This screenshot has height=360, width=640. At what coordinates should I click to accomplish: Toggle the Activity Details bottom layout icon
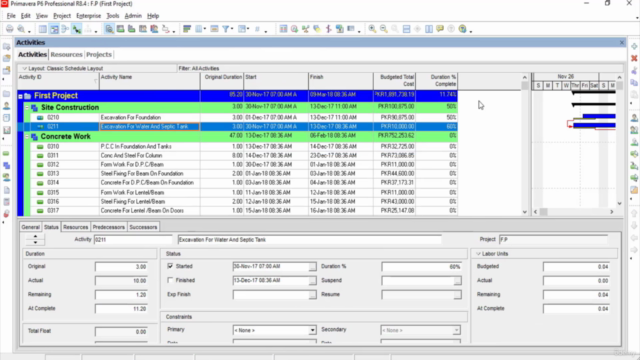[109, 29]
